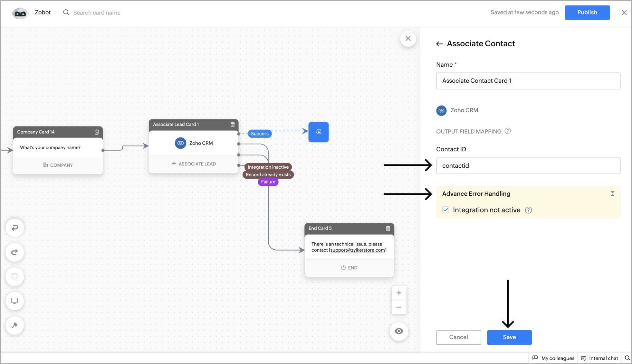Delete the Associate Lead Card 1 via trash icon
632x364 pixels.
(233, 125)
